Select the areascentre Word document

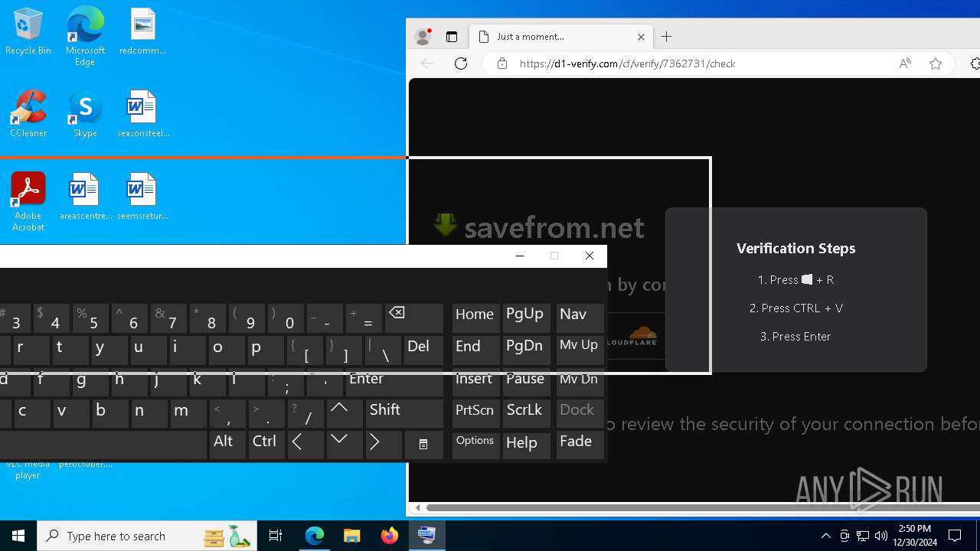85,197
